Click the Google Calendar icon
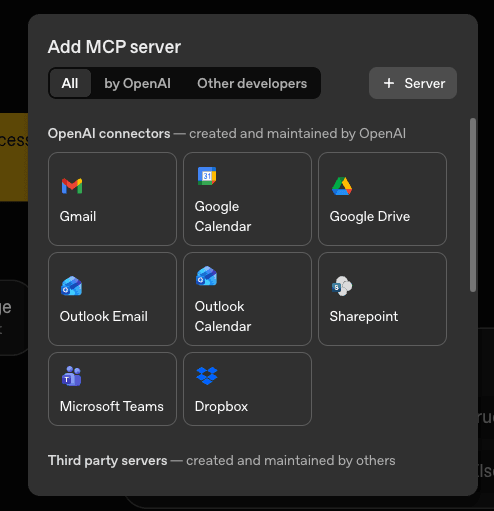The image size is (494, 511). tap(207, 176)
